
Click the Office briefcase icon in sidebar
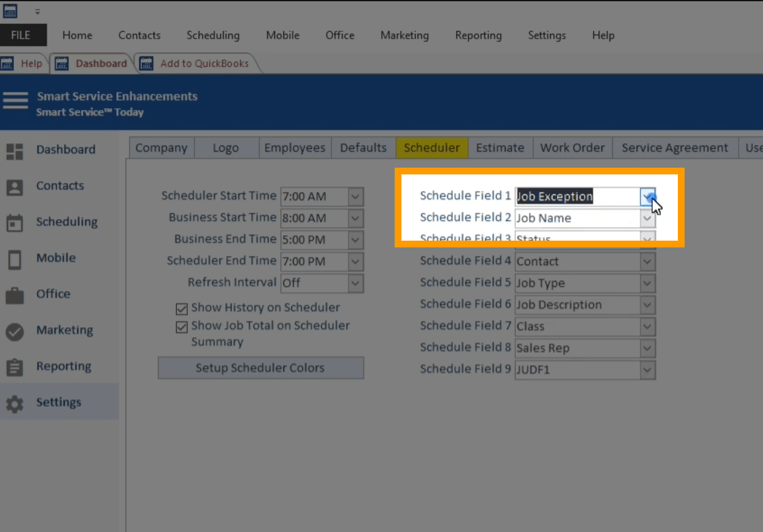15,295
